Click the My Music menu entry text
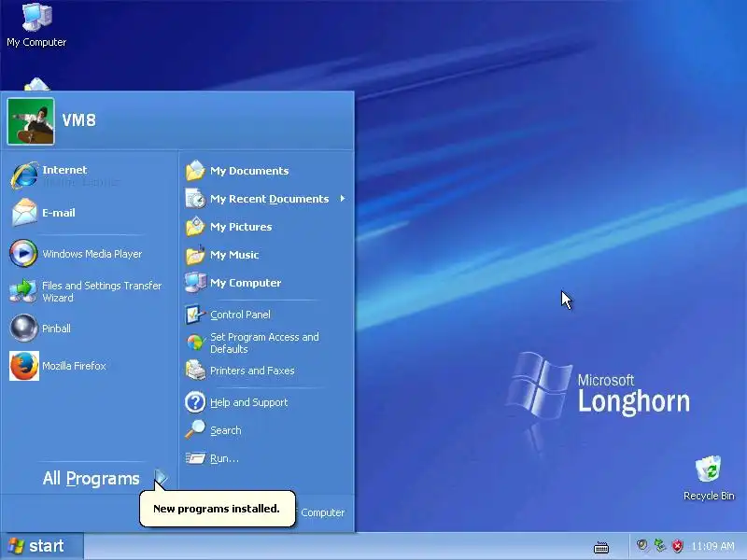Viewport: 747px width, 560px height. click(234, 255)
